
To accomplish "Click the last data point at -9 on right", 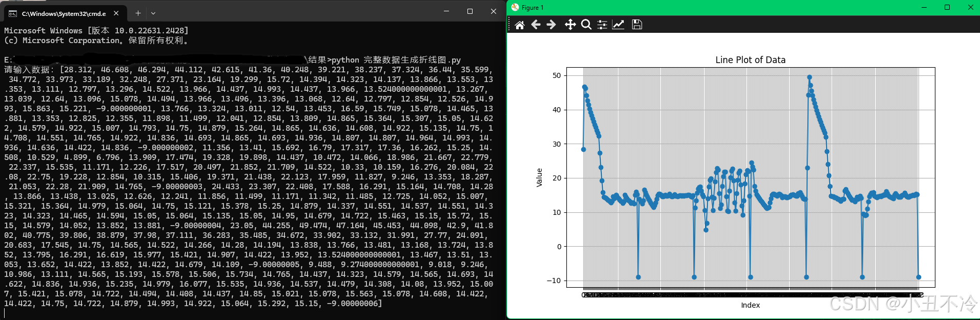I will pyautogui.click(x=918, y=277).
